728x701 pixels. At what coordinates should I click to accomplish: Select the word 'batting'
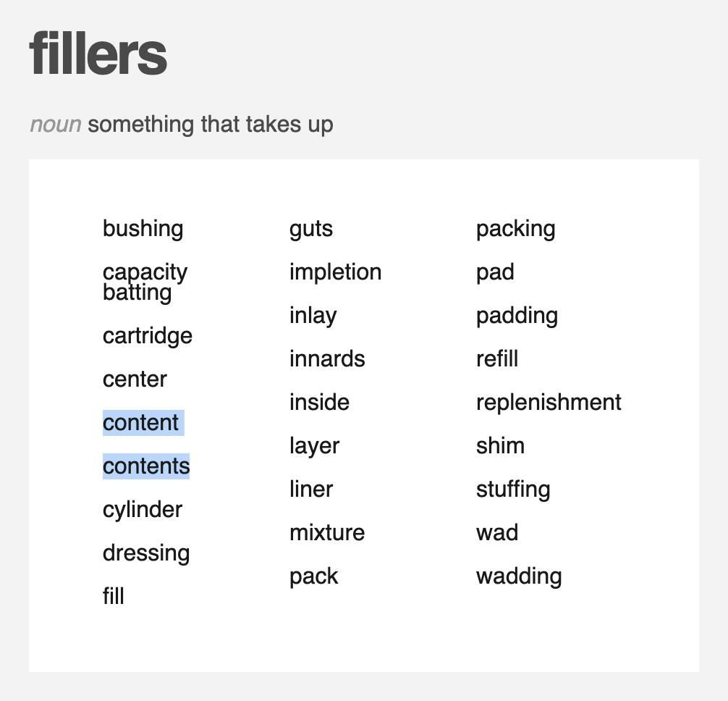click(137, 293)
